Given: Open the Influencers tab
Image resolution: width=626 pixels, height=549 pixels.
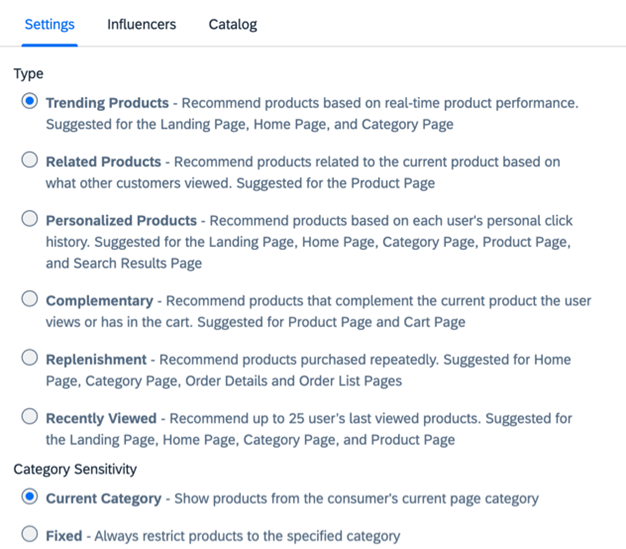Looking at the screenshot, I should point(141,25).
